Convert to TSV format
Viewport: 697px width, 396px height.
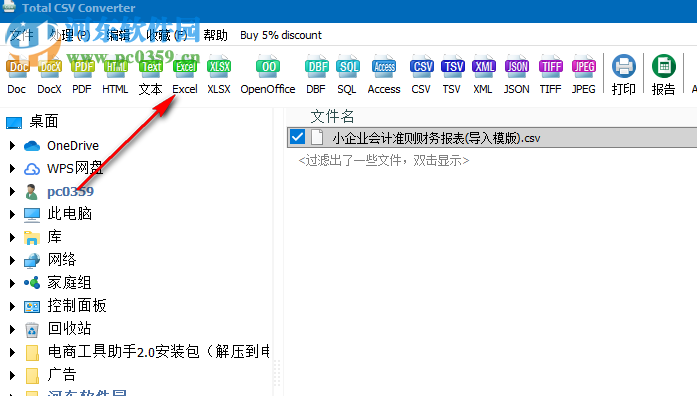pos(452,76)
